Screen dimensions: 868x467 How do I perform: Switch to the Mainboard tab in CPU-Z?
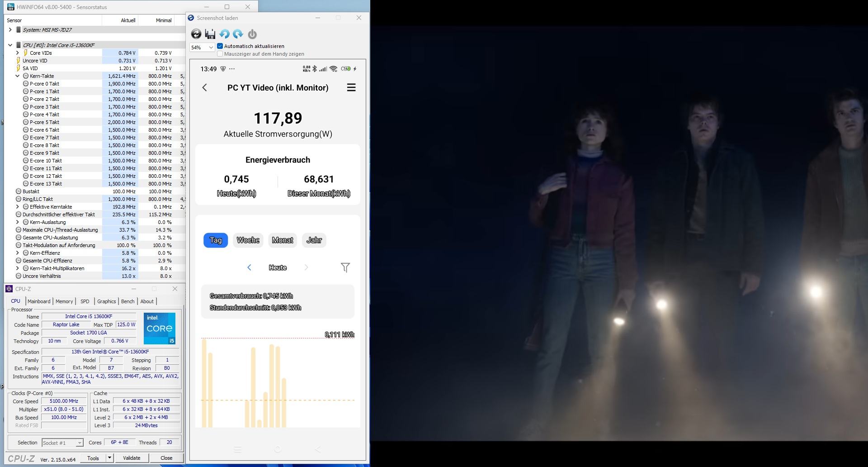pyautogui.click(x=39, y=301)
